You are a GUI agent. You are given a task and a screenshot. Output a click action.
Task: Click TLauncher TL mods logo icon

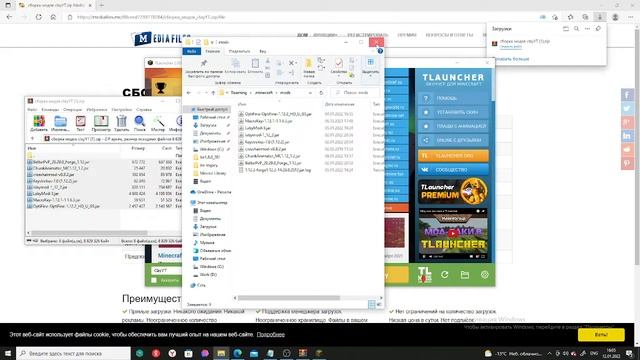coord(424,274)
